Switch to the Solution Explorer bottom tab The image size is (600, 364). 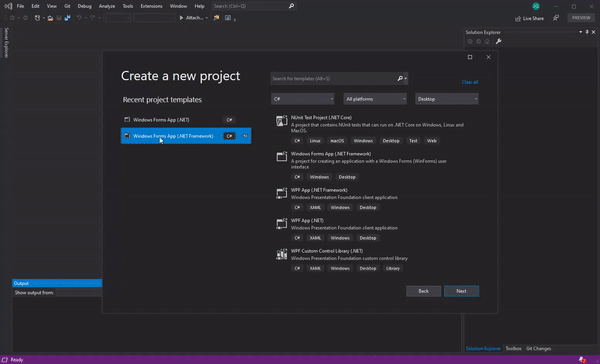(483, 349)
